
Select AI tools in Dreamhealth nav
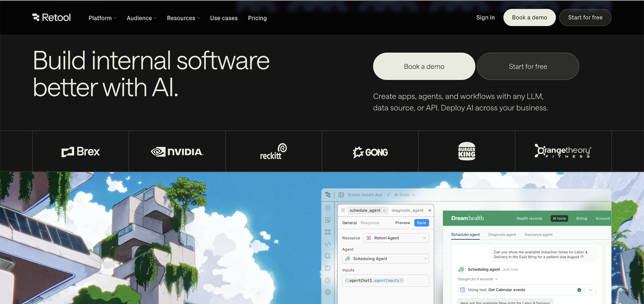click(559, 218)
